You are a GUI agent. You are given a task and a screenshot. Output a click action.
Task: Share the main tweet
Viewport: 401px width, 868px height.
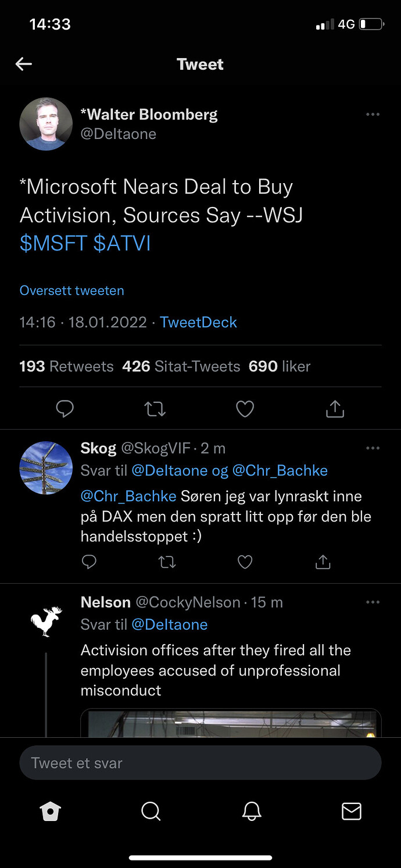335,409
